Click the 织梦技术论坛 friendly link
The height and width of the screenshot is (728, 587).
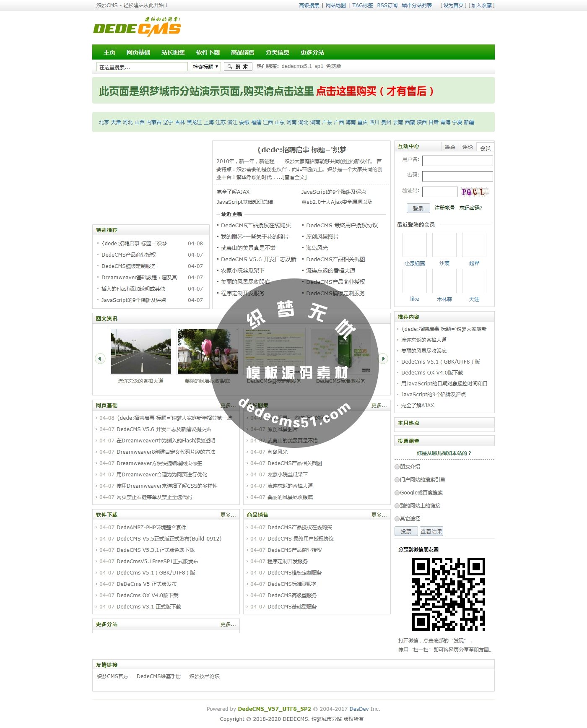tap(204, 676)
